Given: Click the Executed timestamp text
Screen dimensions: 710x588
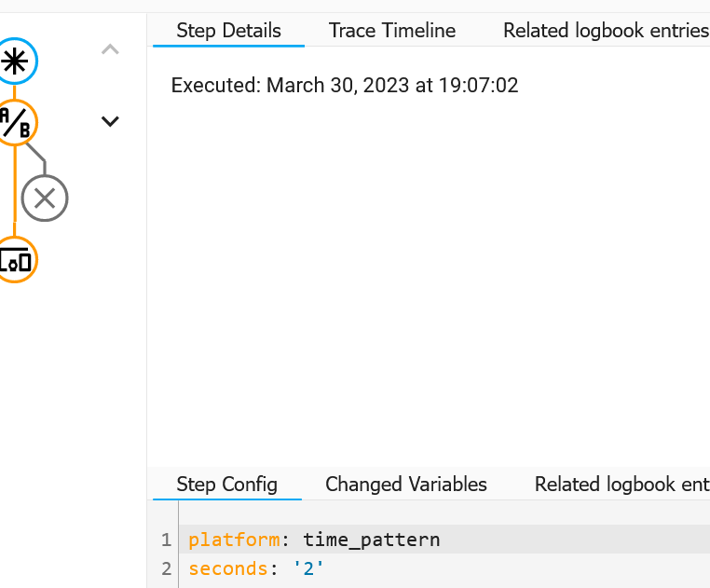Looking at the screenshot, I should coord(345,86).
